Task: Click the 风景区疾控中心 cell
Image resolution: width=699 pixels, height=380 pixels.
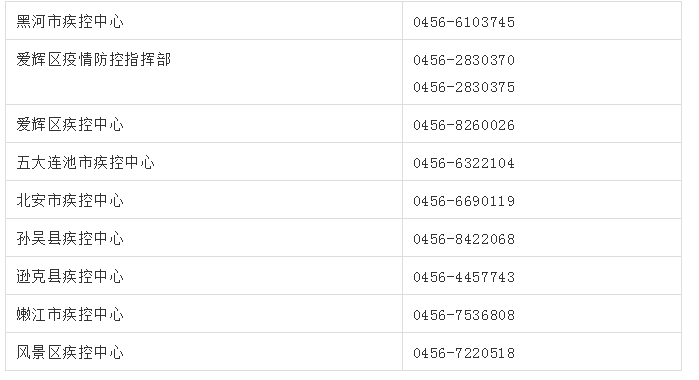Action: (204, 351)
